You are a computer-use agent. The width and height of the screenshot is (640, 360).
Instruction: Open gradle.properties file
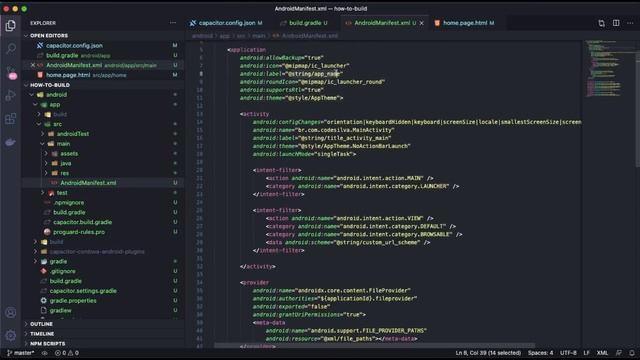coord(73,300)
